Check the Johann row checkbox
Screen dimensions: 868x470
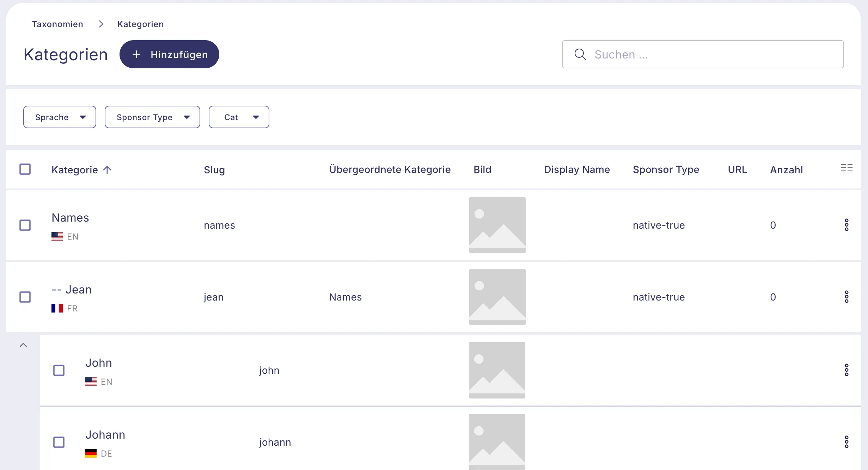point(59,442)
